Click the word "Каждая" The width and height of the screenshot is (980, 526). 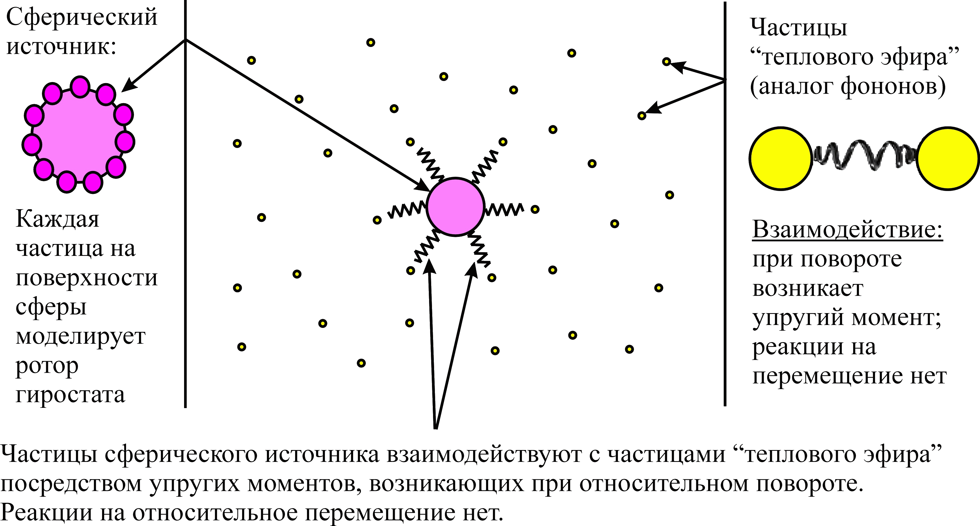[x=57, y=219]
